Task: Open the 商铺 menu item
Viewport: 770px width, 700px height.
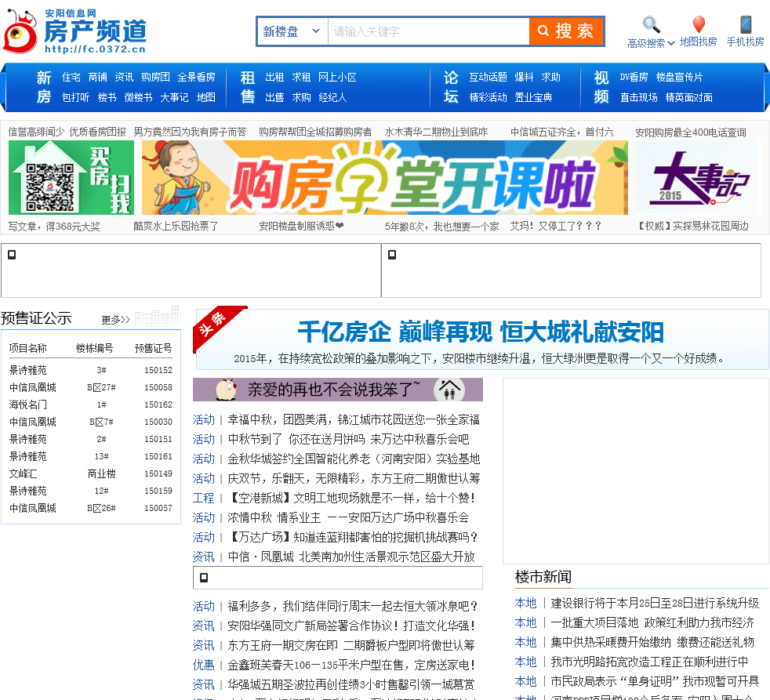Action: (98, 77)
